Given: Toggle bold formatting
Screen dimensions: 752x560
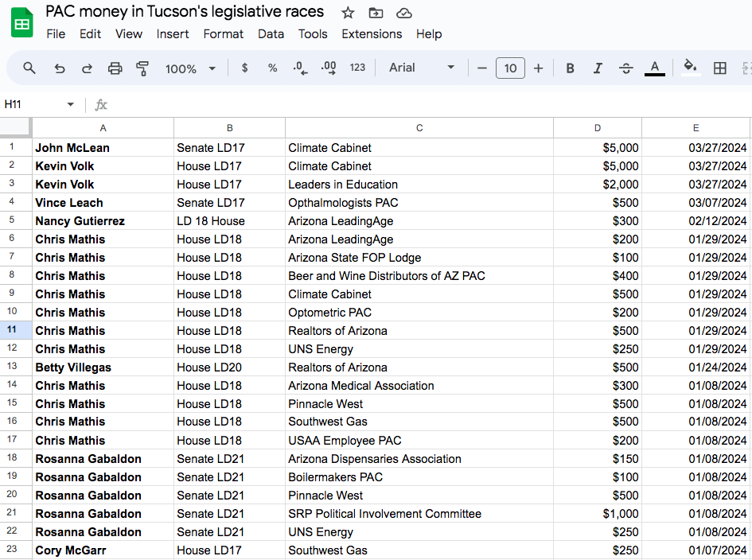Looking at the screenshot, I should (x=570, y=68).
